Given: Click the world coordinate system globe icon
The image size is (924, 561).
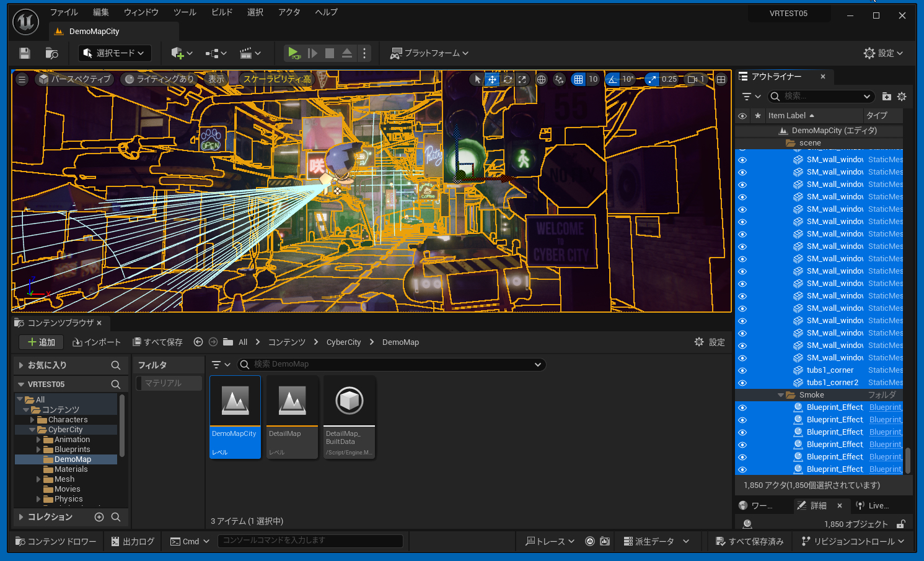Looking at the screenshot, I should pyautogui.click(x=541, y=79).
